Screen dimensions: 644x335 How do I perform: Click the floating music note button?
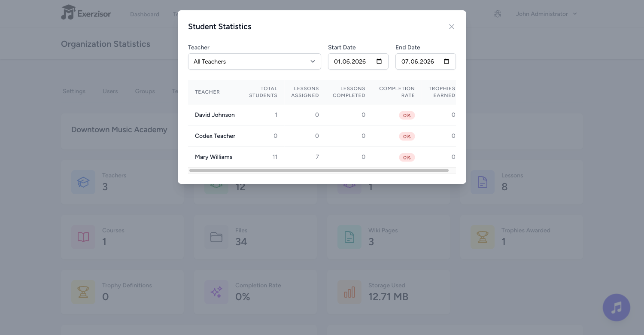[617, 308]
